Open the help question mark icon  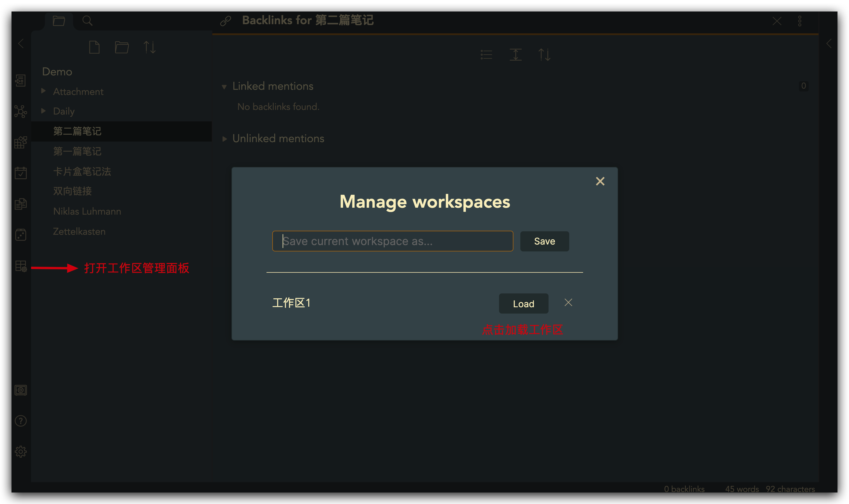[x=20, y=421]
